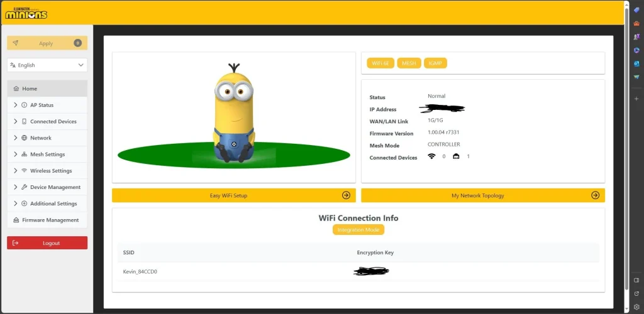Image resolution: width=644 pixels, height=314 pixels.
Task: Expand the Additional Settings chevron
Action: point(15,203)
